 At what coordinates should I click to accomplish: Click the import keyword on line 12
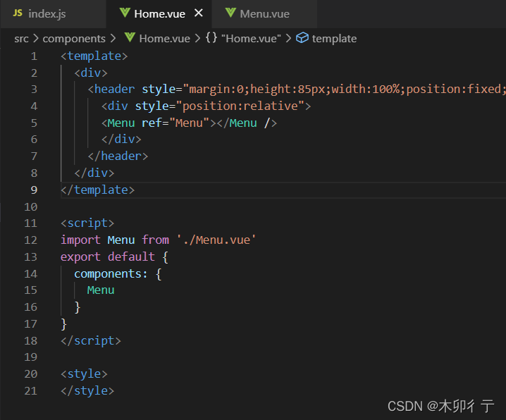(80, 240)
